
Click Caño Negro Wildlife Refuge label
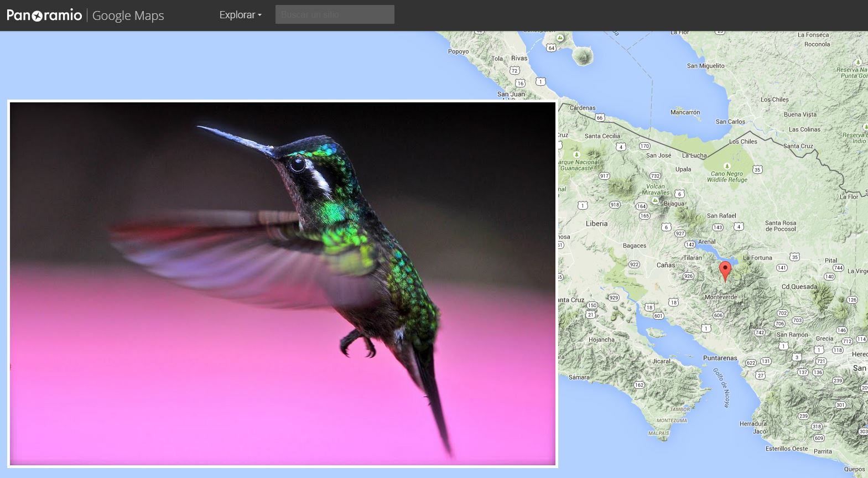727,176
